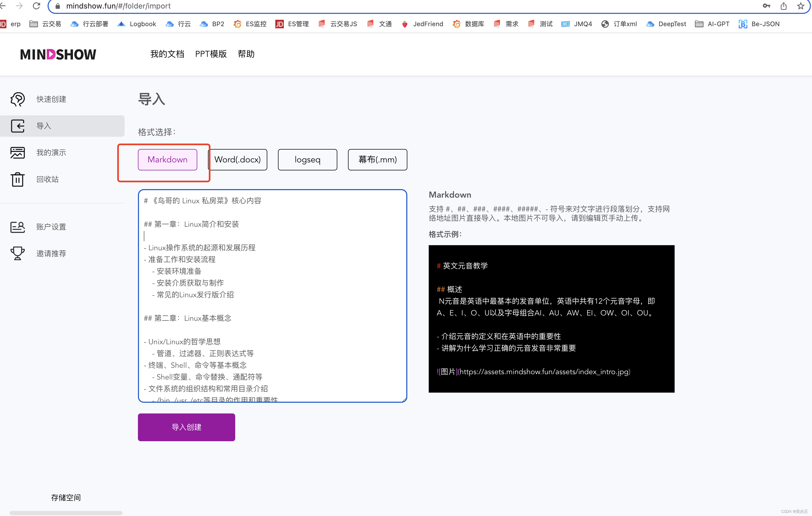Viewport: 812px width, 516px height.
Task: Click 邀请推荐 label in the sidebar
Action: coord(51,253)
